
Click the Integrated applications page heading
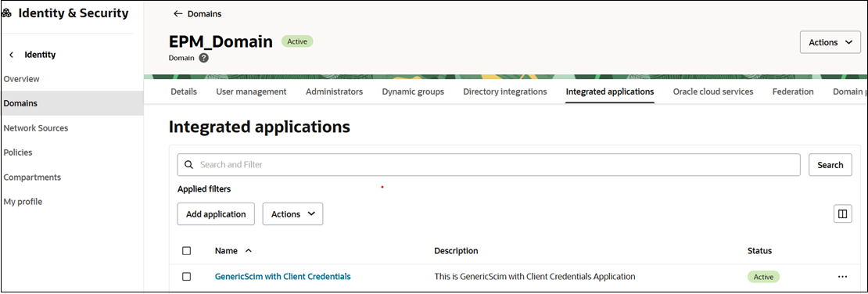260,127
